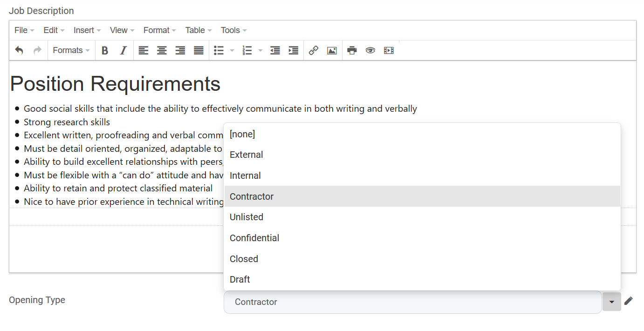
Task: Apply Justify alignment from the toolbar
Action: coord(198,50)
